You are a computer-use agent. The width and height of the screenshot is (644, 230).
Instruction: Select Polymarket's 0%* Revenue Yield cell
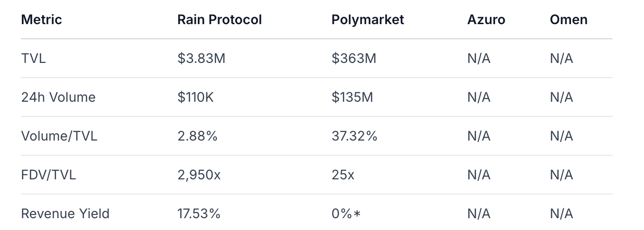tap(346, 214)
